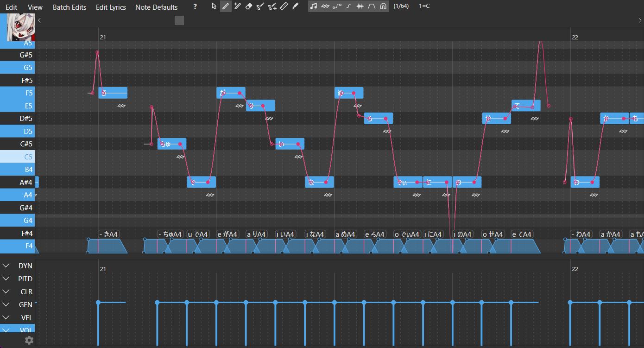Toggle the final pitch curve display
The height and width of the screenshot is (348, 644).
pos(348,6)
